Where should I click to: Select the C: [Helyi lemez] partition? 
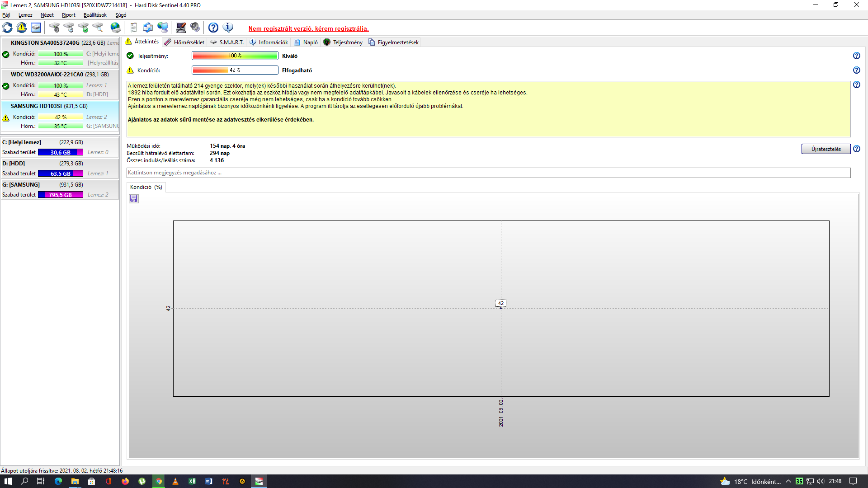pos(60,147)
